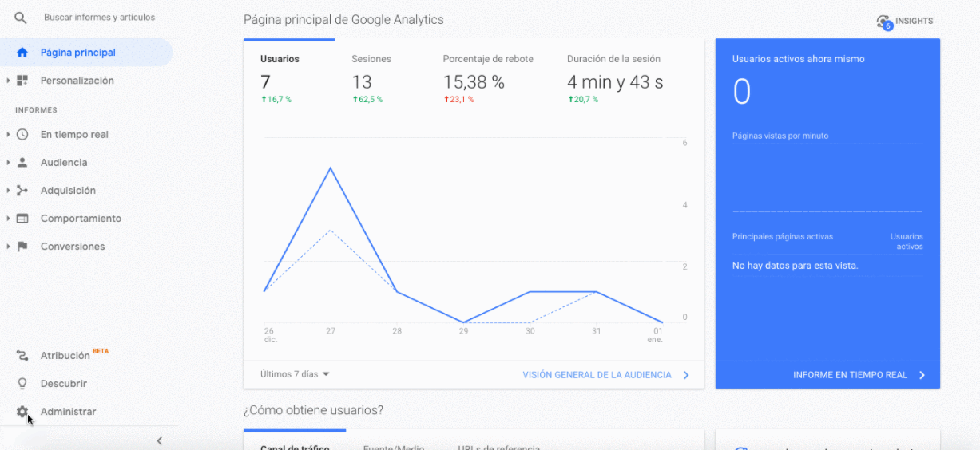Click the Conversiones flag icon
Viewport: 980px width, 450px height.
click(x=22, y=247)
